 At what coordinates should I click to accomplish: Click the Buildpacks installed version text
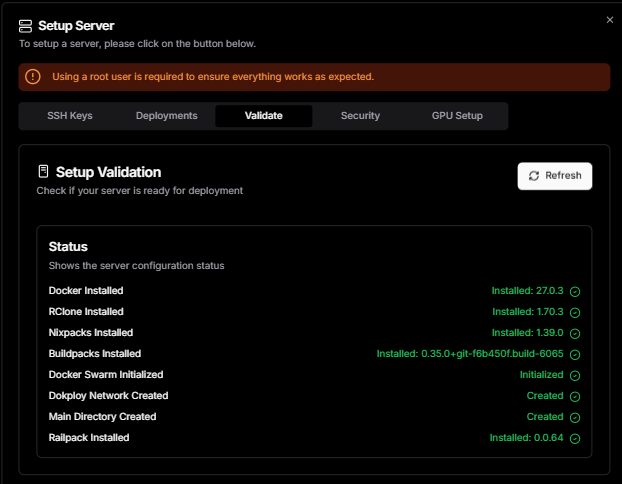[x=471, y=354]
